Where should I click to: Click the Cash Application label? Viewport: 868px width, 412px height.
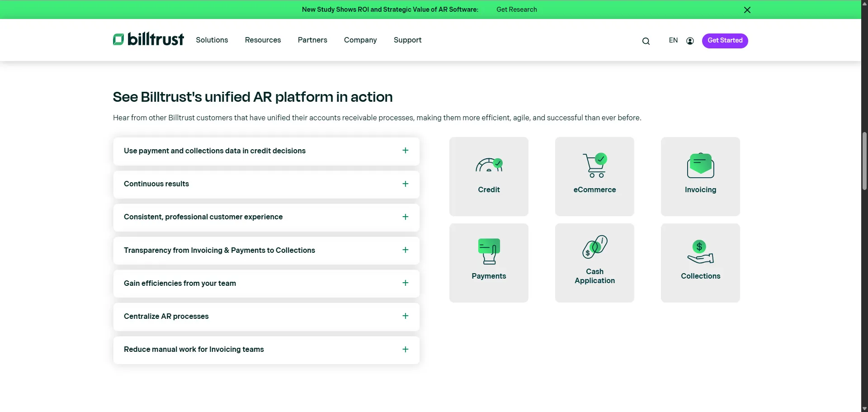(x=595, y=276)
